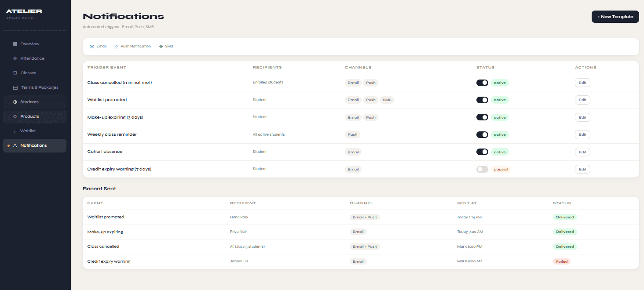644x290 pixels.
Task: Edit the Weekly class reminder trigger
Action: tap(582, 134)
